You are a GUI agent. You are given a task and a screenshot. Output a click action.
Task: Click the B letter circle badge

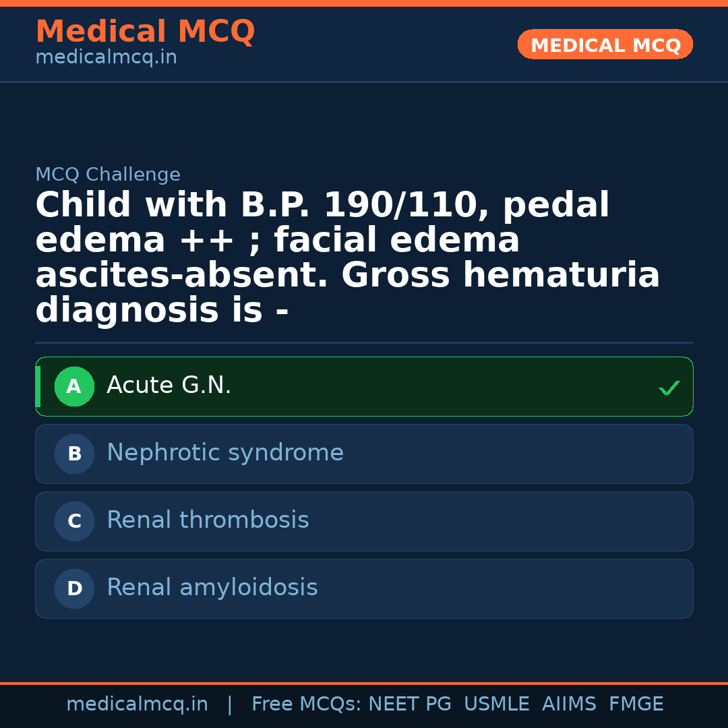point(74,454)
